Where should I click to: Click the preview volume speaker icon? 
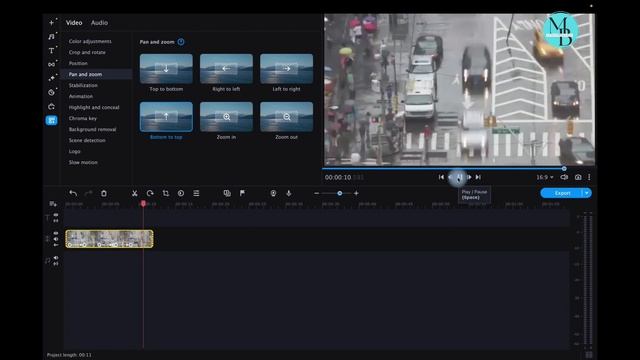point(564,177)
